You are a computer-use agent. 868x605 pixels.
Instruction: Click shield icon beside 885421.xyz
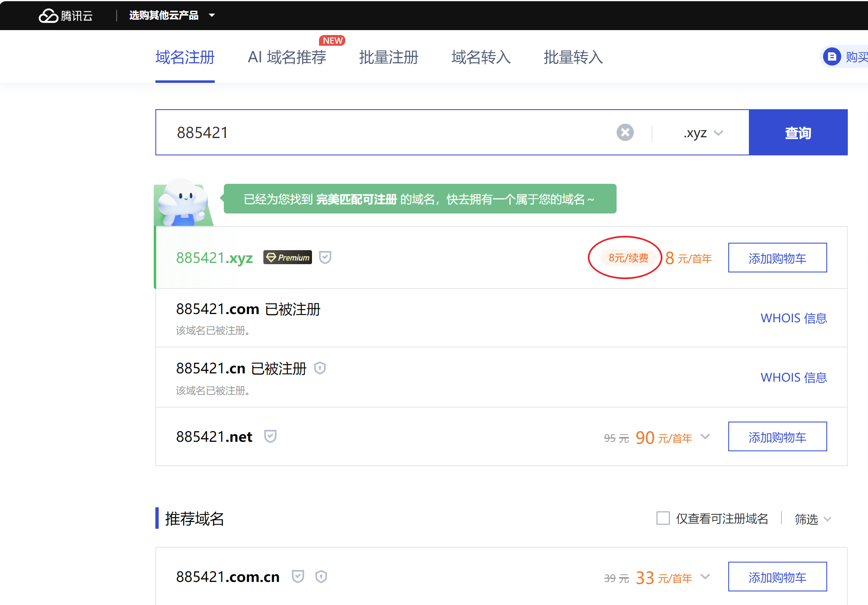(325, 258)
